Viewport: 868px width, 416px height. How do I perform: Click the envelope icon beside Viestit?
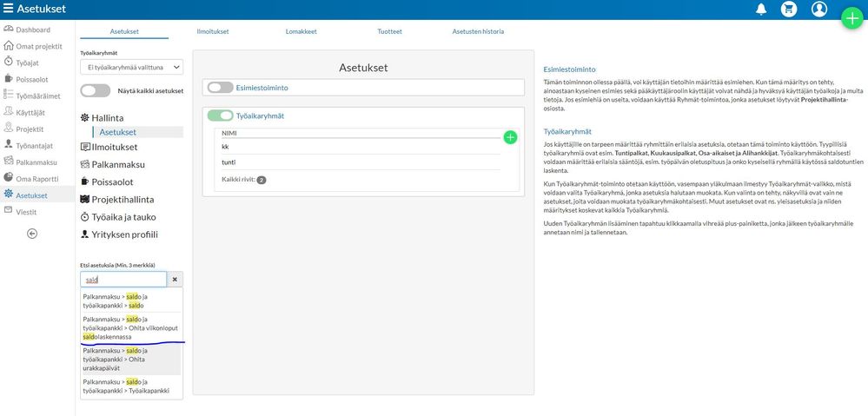point(9,211)
